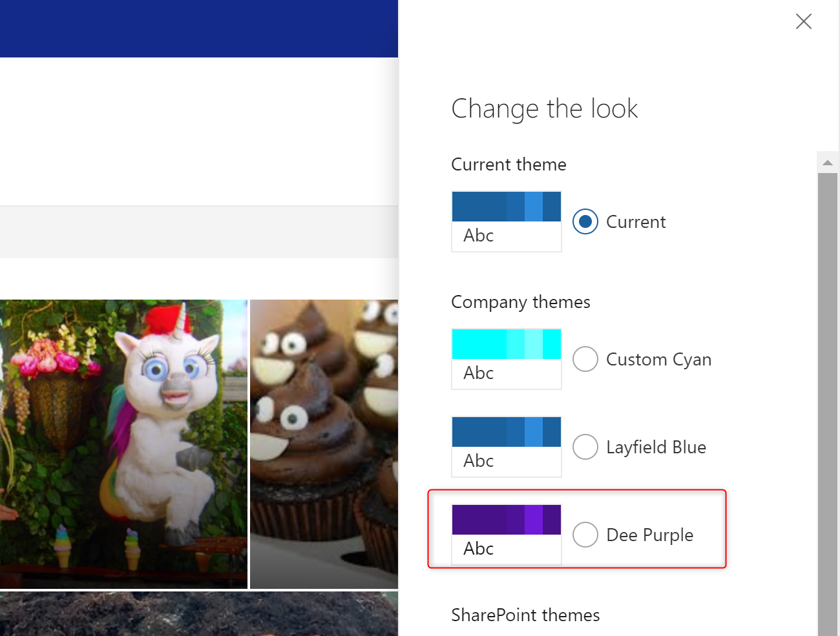Click the dark blue site header bar

pos(199,28)
